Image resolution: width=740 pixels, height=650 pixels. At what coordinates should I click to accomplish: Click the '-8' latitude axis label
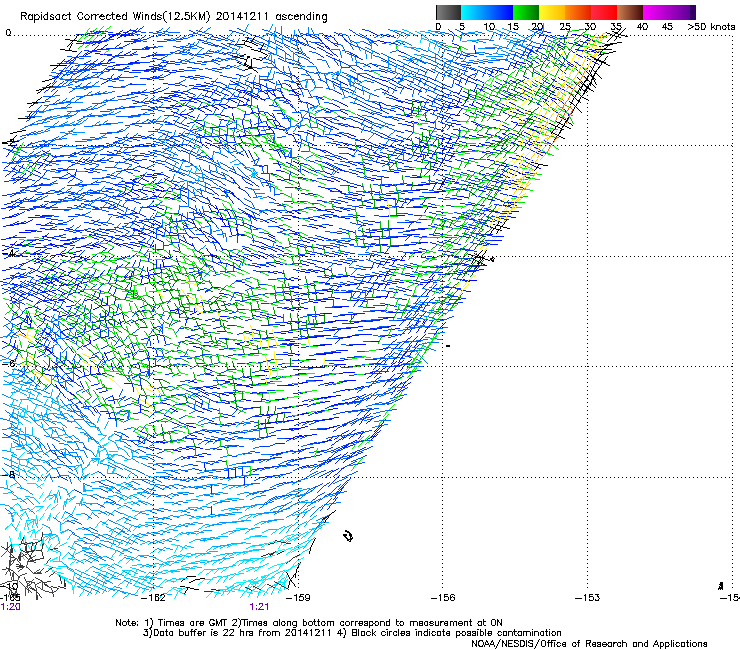coord(9,474)
